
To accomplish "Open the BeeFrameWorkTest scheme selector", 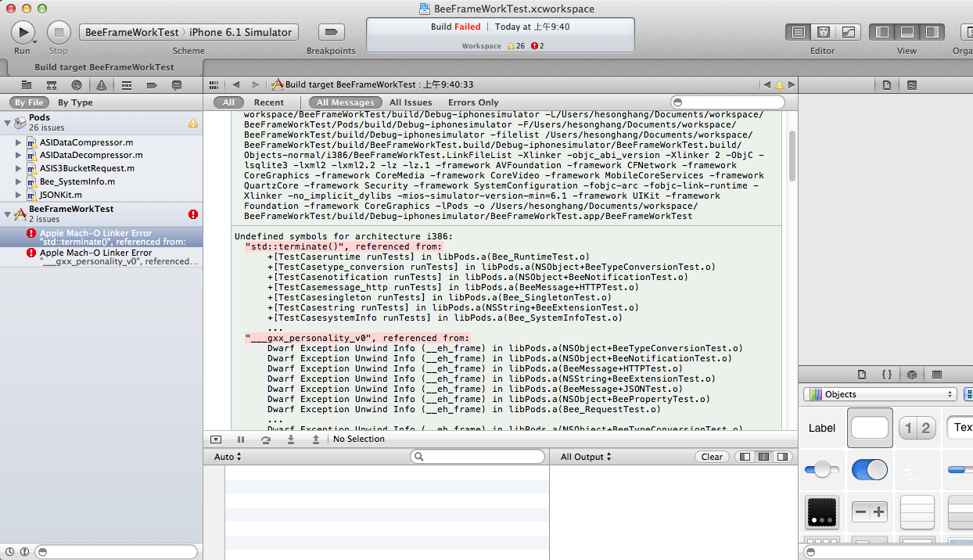I will click(131, 32).
